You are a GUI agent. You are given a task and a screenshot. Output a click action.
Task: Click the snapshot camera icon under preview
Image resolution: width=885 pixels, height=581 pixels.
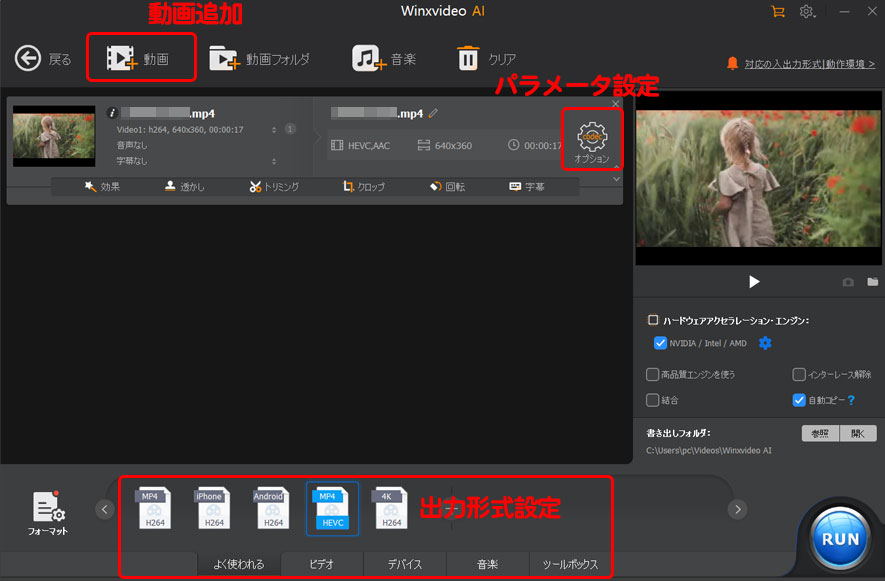click(848, 283)
